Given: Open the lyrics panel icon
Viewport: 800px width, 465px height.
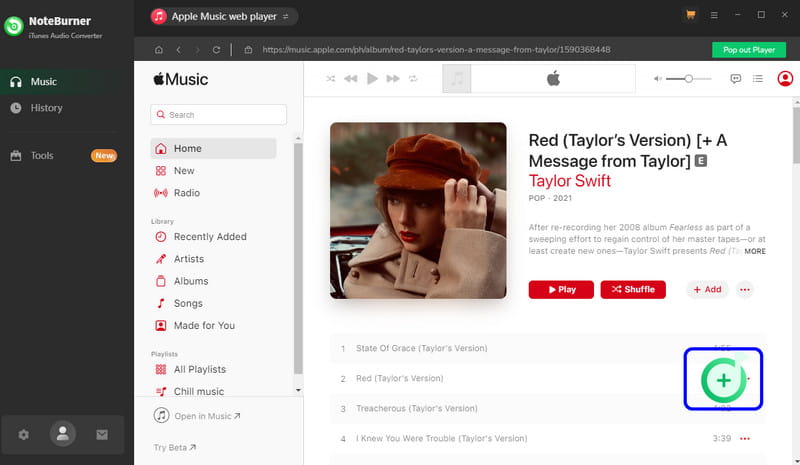Looking at the screenshot, I should coord(735,79).
